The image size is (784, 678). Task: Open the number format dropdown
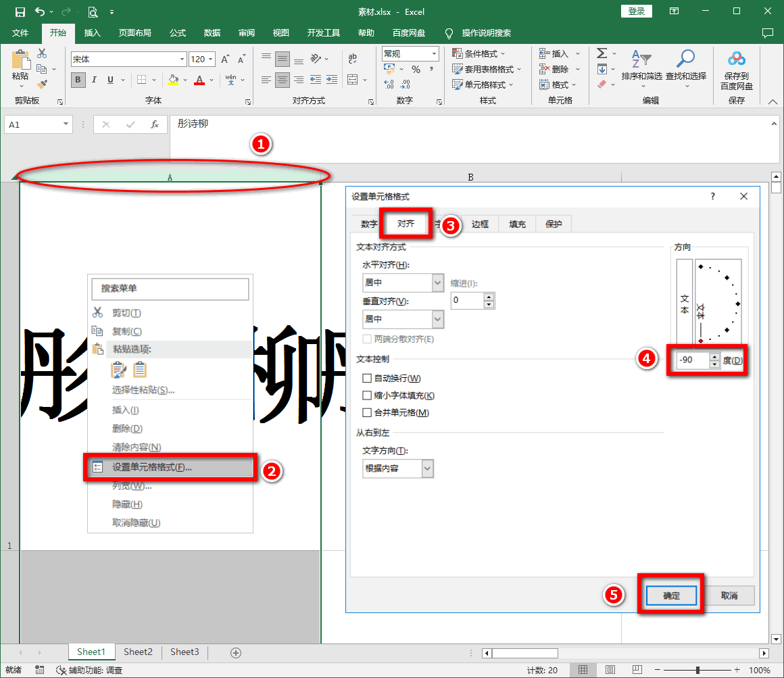point(434,53)
